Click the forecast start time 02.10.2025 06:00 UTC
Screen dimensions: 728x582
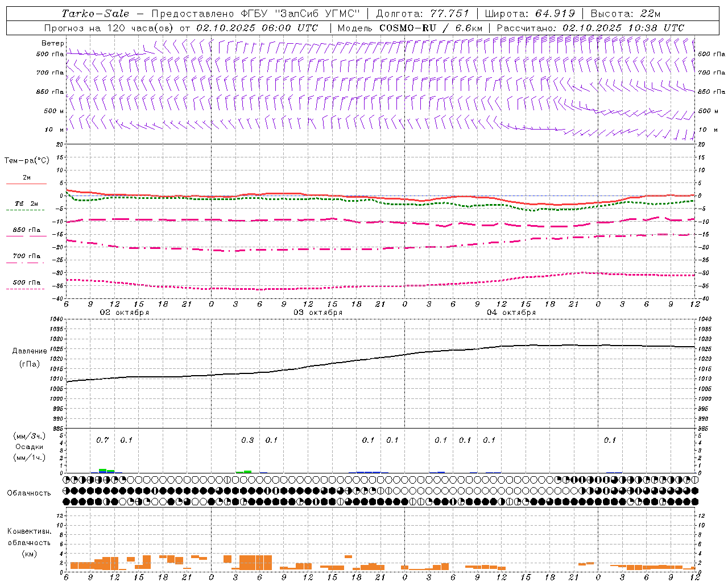click(x=257, y=28)
